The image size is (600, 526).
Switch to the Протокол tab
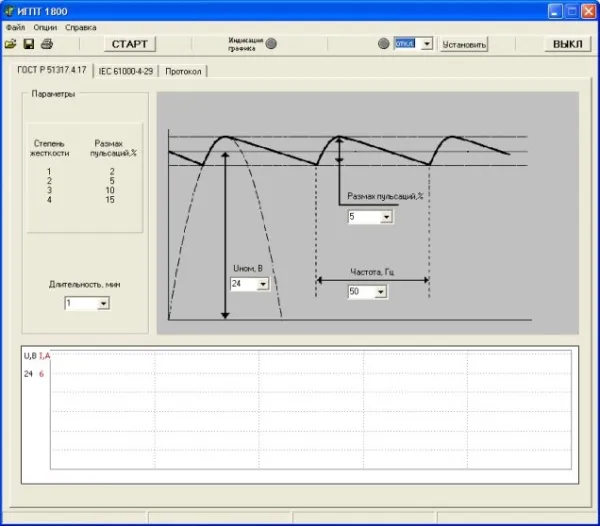click(183, 71)
